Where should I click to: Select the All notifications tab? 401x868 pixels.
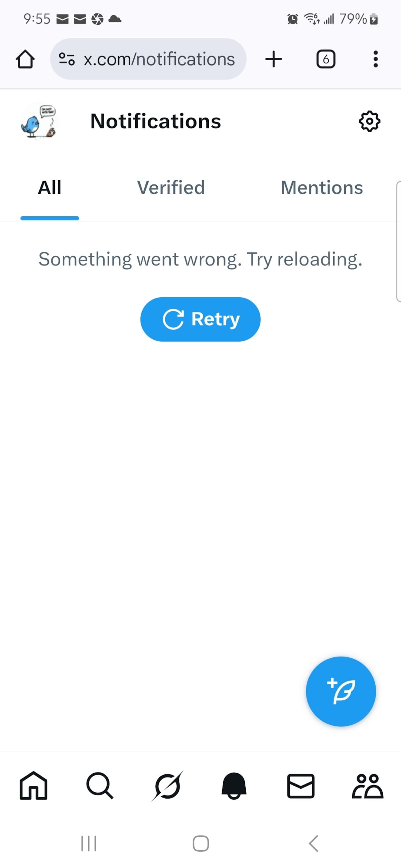coord(49,187)
